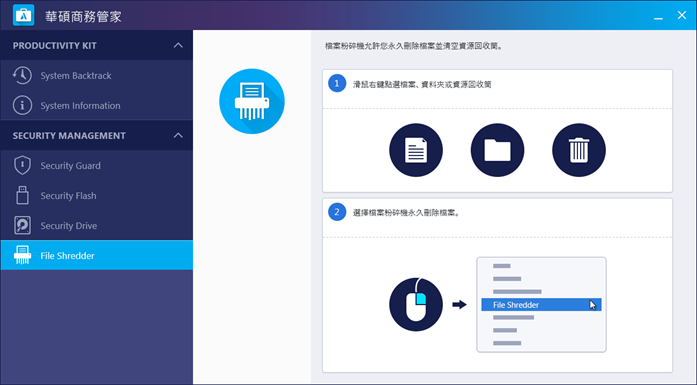The width and height of the screenshot is (697, 385).
Task: Click the step 1 instruction text
Action: click(x=422, y=84)
